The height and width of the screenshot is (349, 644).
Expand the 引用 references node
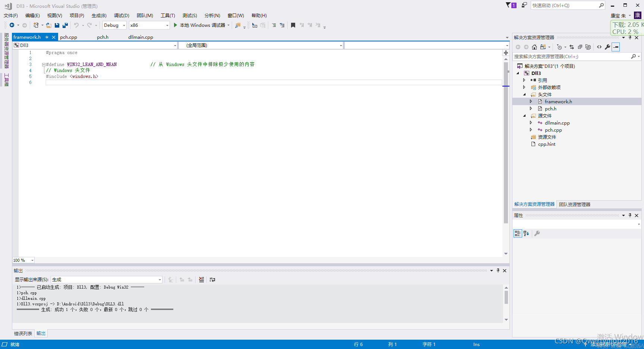pos(524,80)
